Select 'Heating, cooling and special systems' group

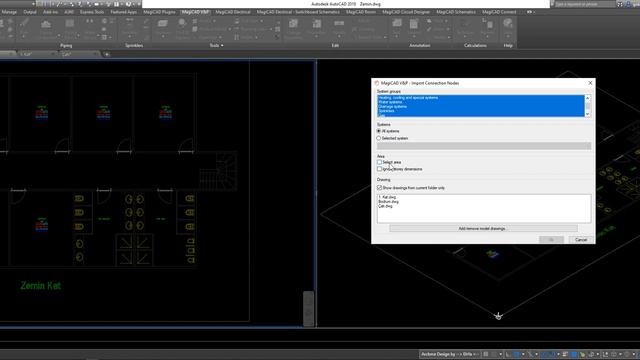tap(481, 98)
